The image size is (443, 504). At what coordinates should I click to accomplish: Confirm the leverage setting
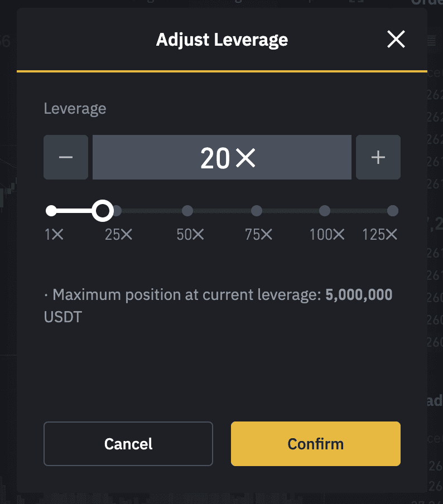coord(316,444)
